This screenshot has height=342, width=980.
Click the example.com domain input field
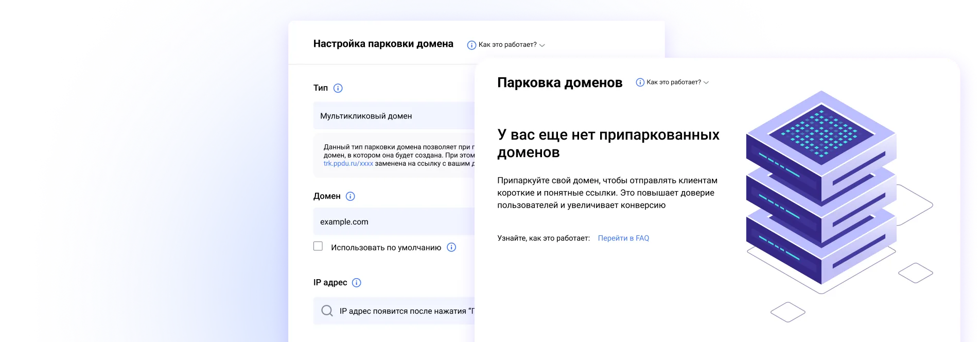pos(394,221)
